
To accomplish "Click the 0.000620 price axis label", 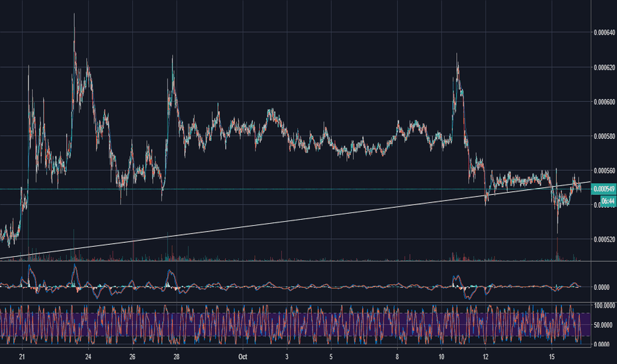I will 604,68.
